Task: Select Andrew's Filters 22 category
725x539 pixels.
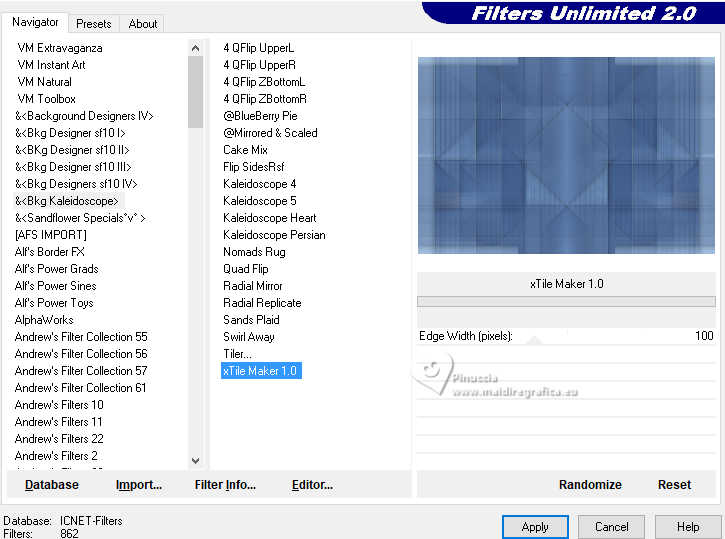Action: 59,439
